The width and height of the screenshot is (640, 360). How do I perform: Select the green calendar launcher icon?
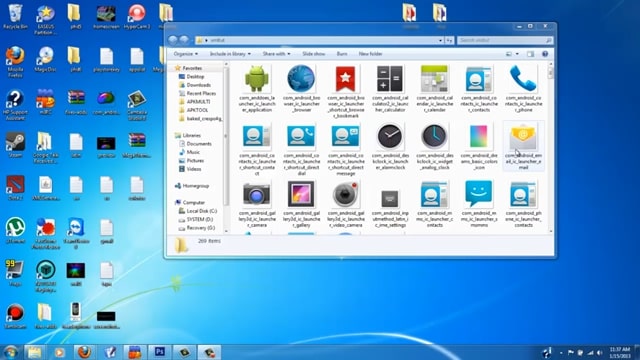pyautogui.click(x=434, y=79)
